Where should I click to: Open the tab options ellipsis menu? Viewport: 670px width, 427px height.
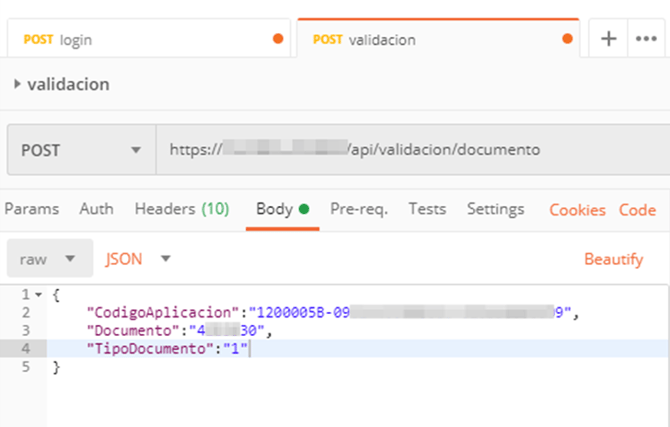[x=642, y=40]
